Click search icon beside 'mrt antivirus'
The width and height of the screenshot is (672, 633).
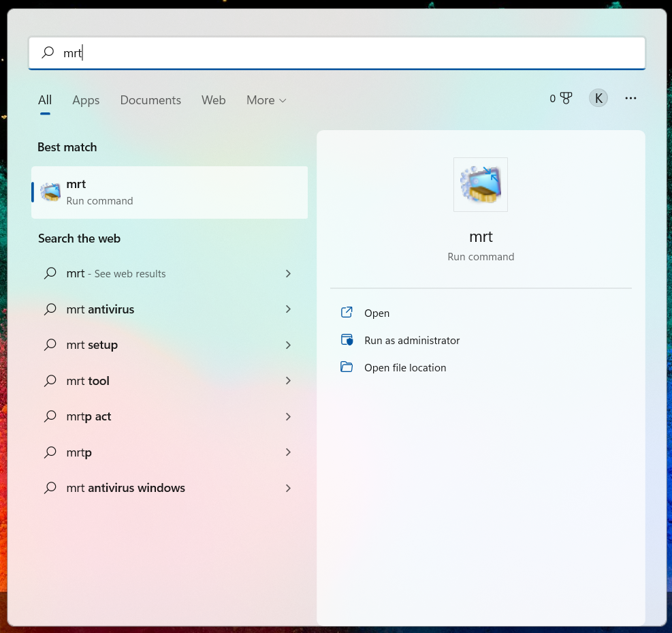(50, 309)
